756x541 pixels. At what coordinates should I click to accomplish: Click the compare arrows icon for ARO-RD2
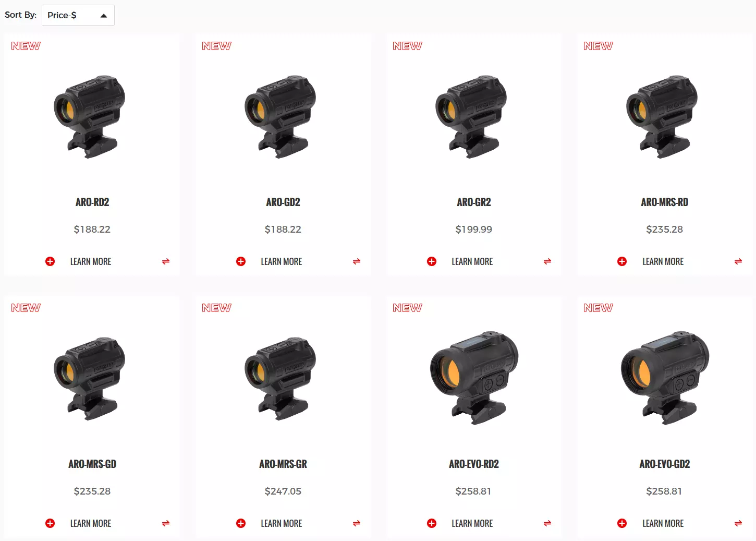pos(166,261)
